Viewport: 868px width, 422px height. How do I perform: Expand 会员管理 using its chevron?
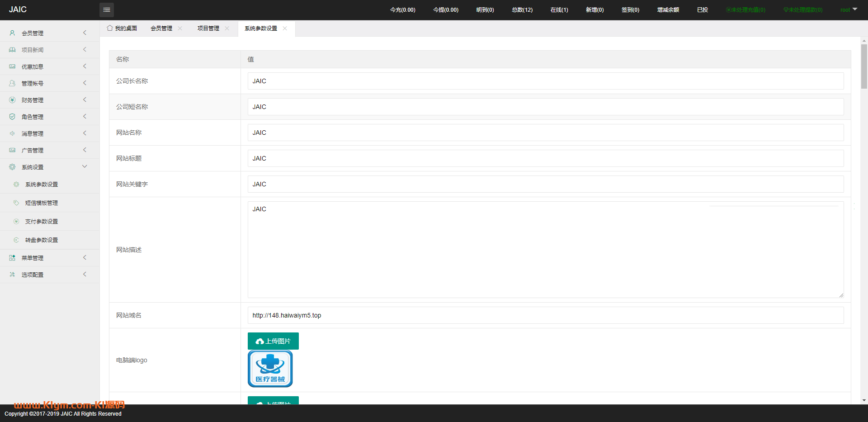point(85,33)
